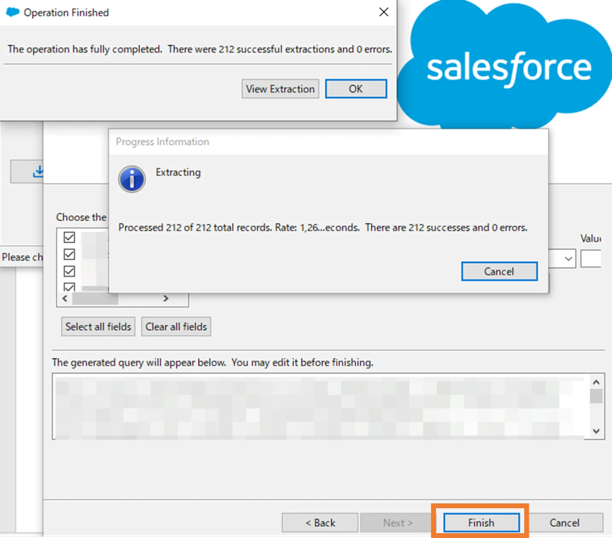
Task: Close the Operation Finished dialog with X
Action: point(383,13)
